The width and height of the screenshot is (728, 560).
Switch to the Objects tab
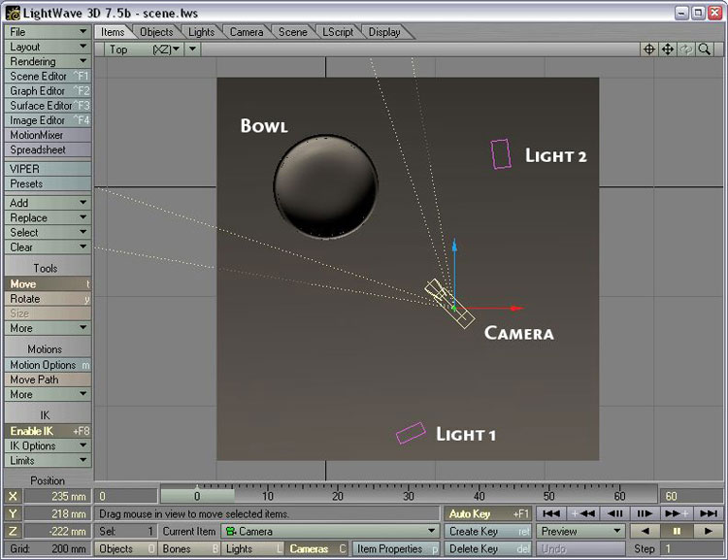(x=156, y=32)
